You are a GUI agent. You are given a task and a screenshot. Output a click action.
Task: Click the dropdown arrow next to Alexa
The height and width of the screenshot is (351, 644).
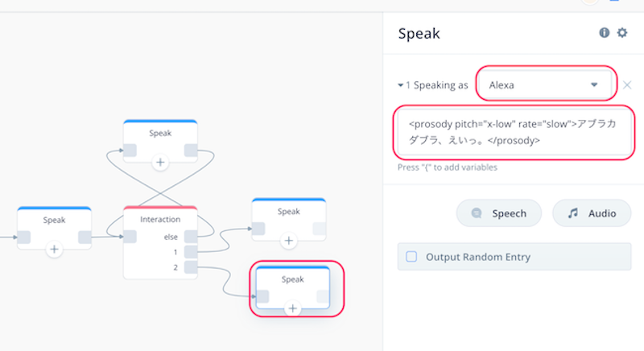594,85
